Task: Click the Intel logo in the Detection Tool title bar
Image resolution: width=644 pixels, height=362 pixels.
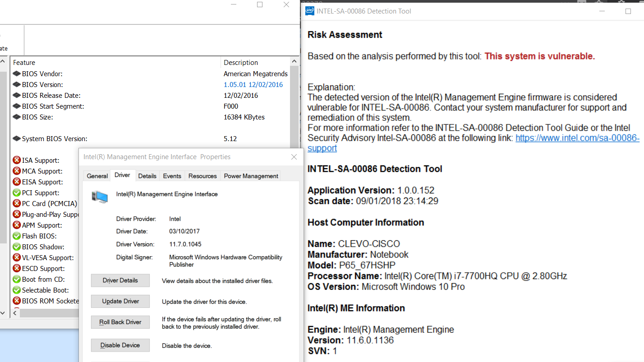Action: [x=310, y=11]
